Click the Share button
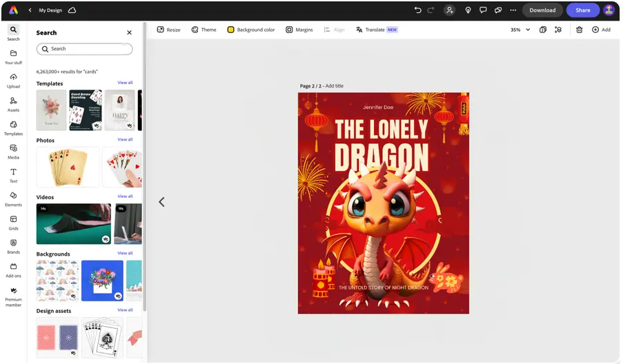The width and height of the screenshot is (621, 364). pyautogui.click(x=582, y=10)
